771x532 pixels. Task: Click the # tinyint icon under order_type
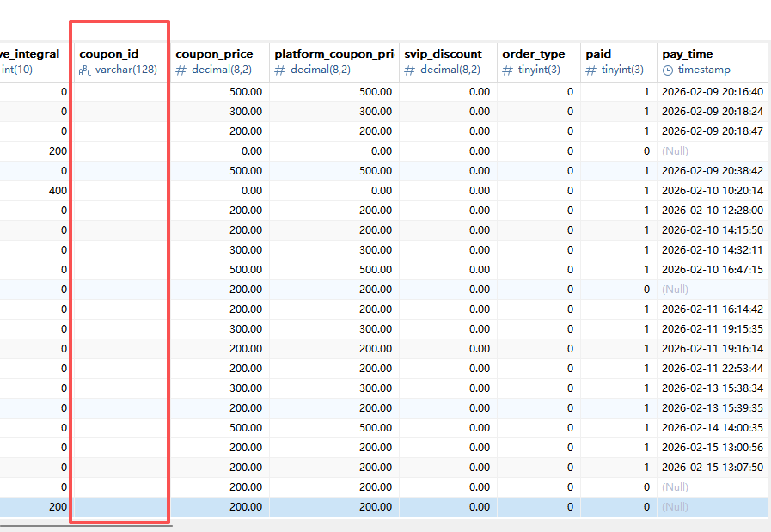point(507,70)
